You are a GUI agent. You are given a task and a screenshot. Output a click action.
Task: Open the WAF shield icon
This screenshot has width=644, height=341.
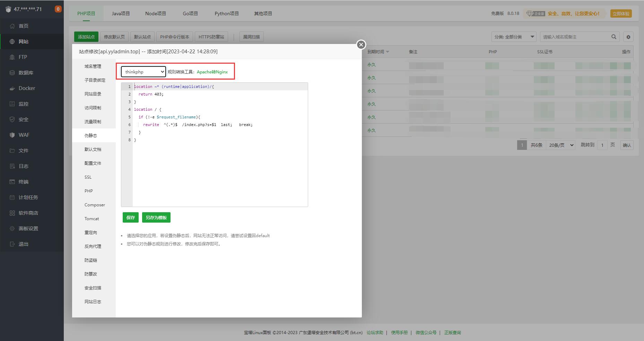point(12,135)
